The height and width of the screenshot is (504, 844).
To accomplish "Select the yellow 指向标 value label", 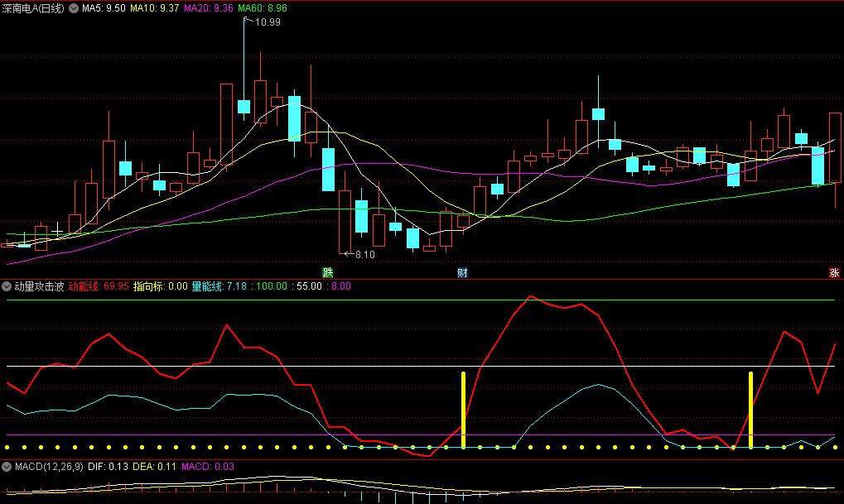I will point(160,286).
